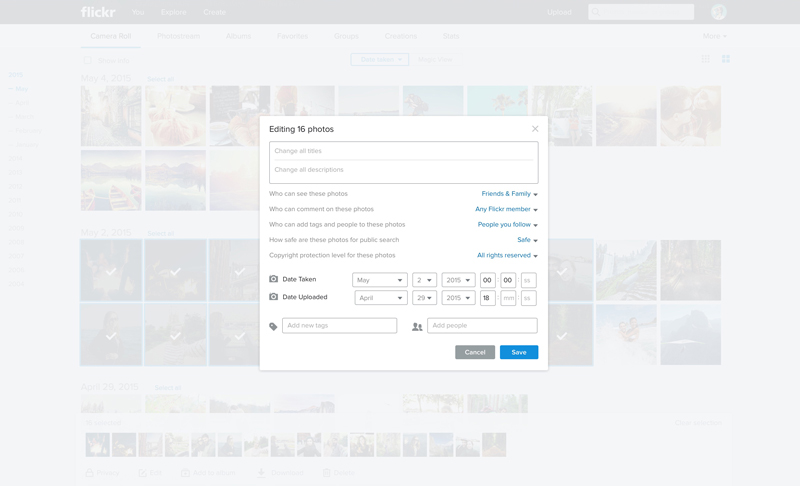This screenshot has height=486, width=800.
Task: Click Select all for April 29, 2015
Action: 168,388
